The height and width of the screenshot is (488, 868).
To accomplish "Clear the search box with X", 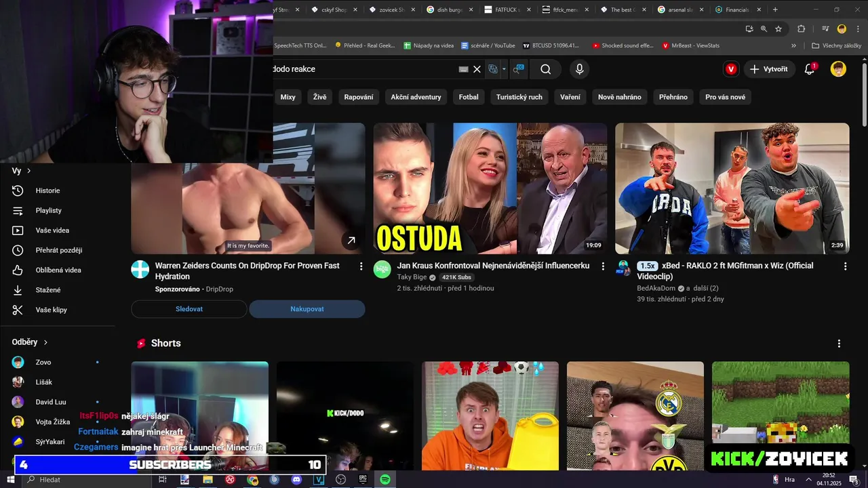I will (477, 69).
